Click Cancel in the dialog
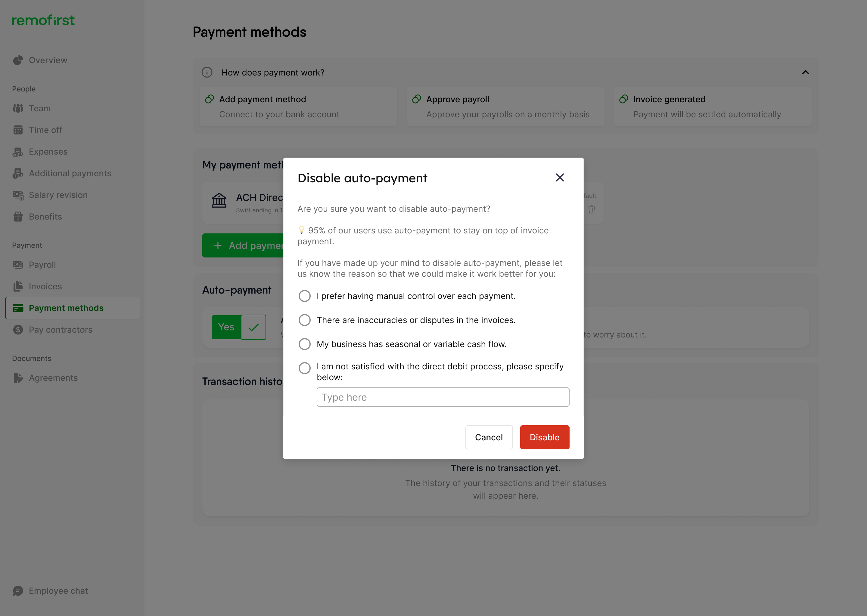 (489, 437)
